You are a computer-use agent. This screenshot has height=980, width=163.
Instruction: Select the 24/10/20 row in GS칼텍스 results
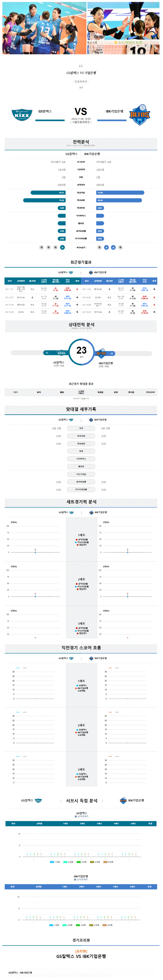pyautogui.click(x=43, y=312)
